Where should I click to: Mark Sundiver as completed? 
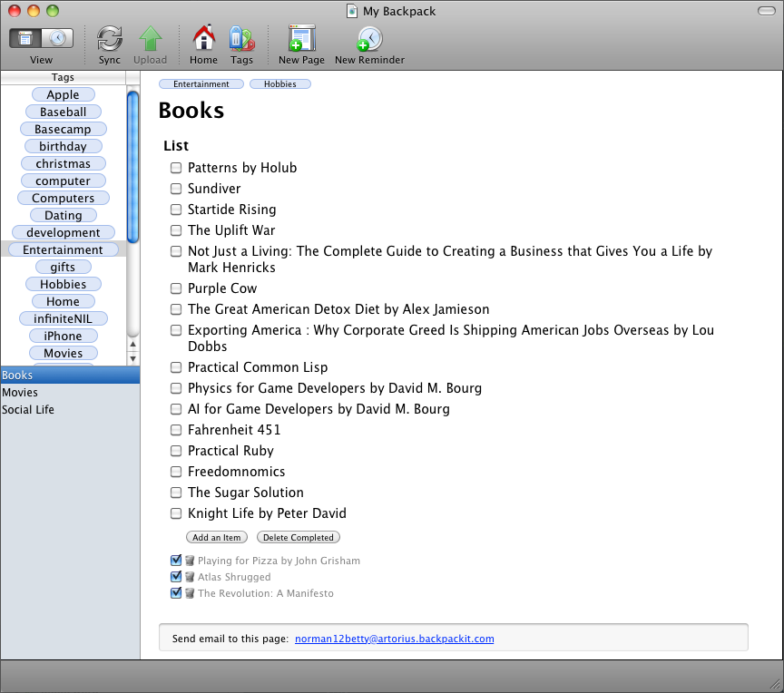coord(176,189)
